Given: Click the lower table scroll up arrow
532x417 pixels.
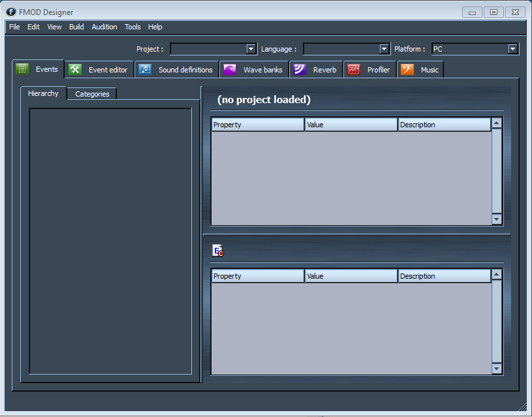Looking at the screenshot, I should pyautogui.click(x=497, y=275).
